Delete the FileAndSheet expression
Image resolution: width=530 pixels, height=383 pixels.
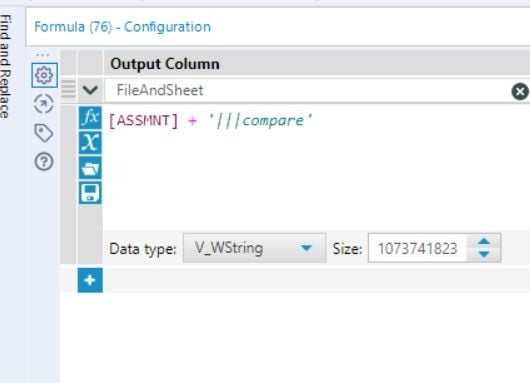[x=520, y=91]
